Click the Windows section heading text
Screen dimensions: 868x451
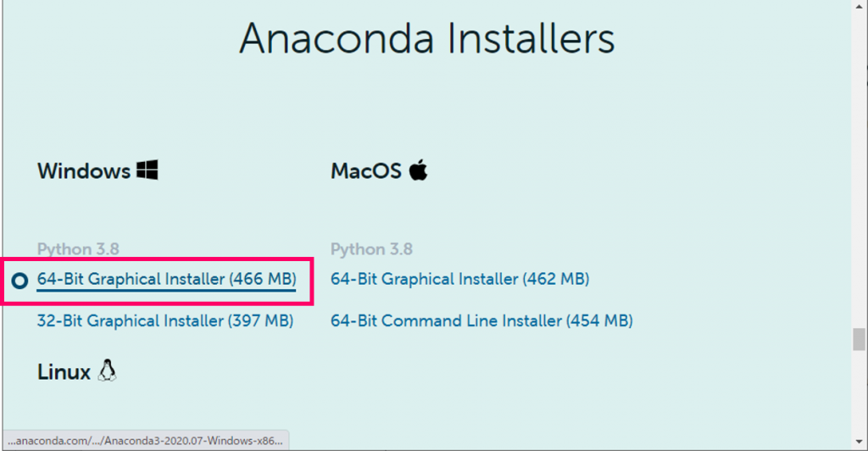(84, 170)
